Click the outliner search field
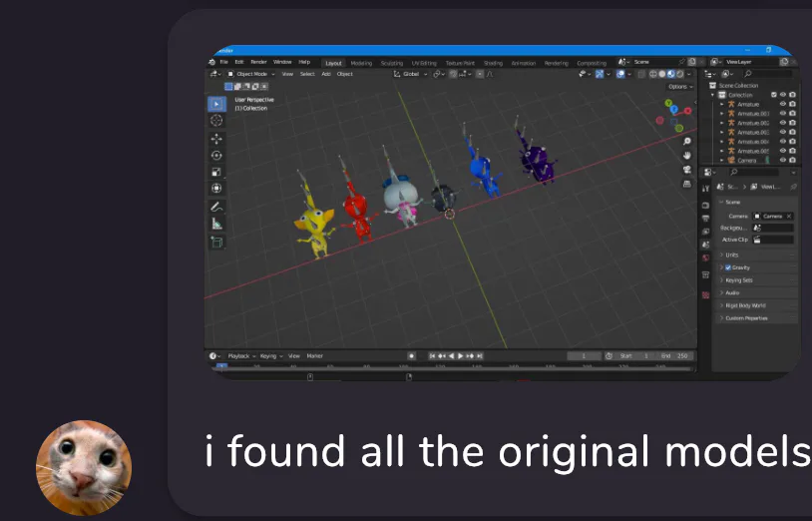 pos(767,74)
